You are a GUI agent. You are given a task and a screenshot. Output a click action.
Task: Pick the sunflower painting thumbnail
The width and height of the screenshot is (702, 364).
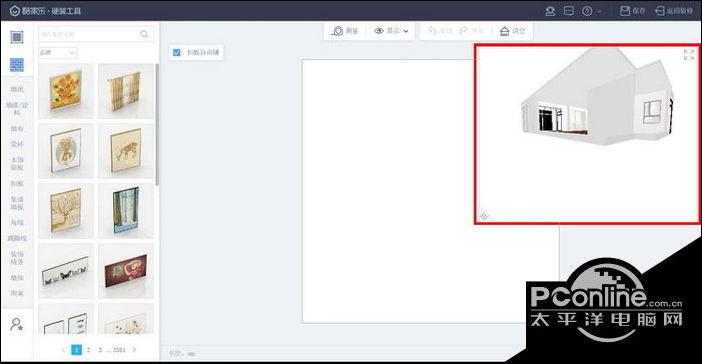pos(66,91)
